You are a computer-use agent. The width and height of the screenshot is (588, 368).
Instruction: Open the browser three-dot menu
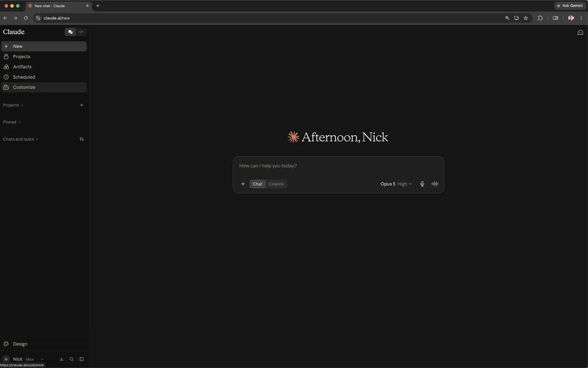581,18
